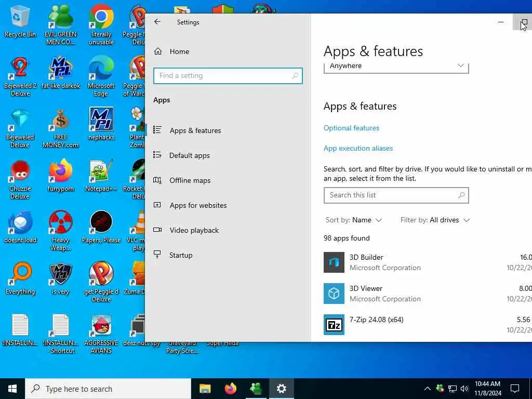Select Default apps in sidebar
Screen dimensions: 532x399
pyautogui.click(x=228, y=155)
